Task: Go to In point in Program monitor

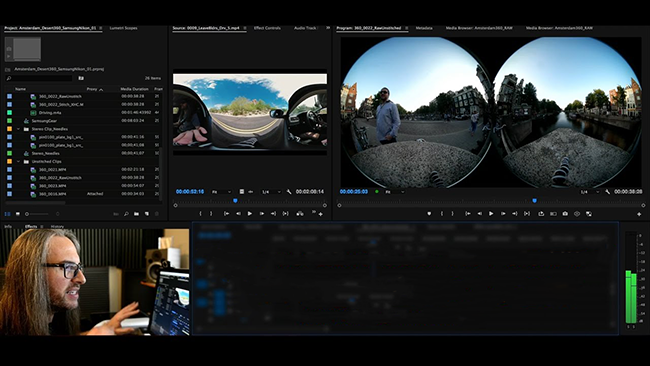Action: 468,213
